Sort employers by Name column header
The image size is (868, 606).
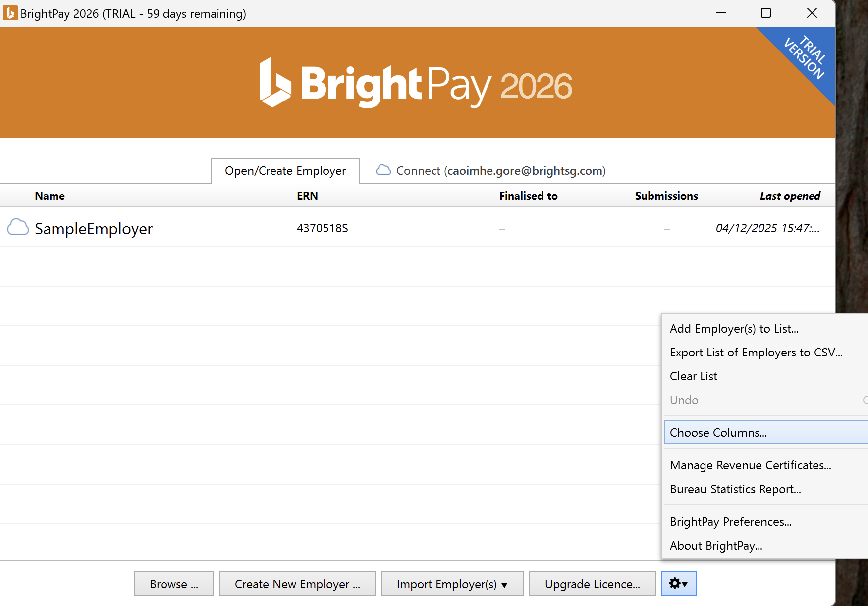(x=50, y=196)
